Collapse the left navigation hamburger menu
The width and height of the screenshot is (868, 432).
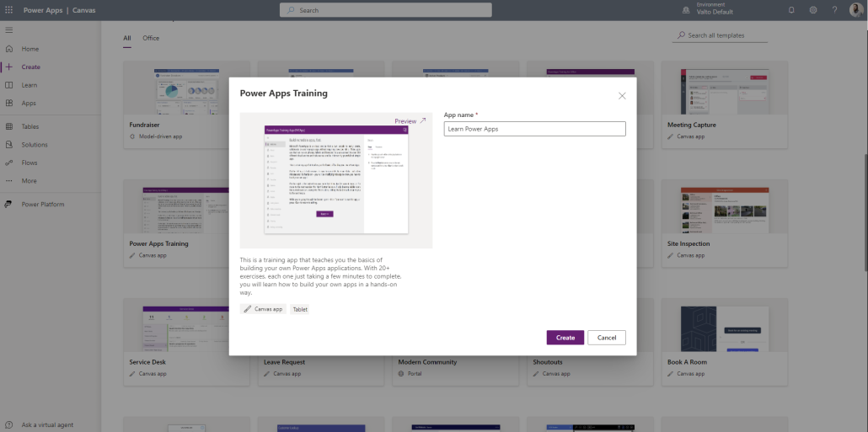[x=9, y=29]
